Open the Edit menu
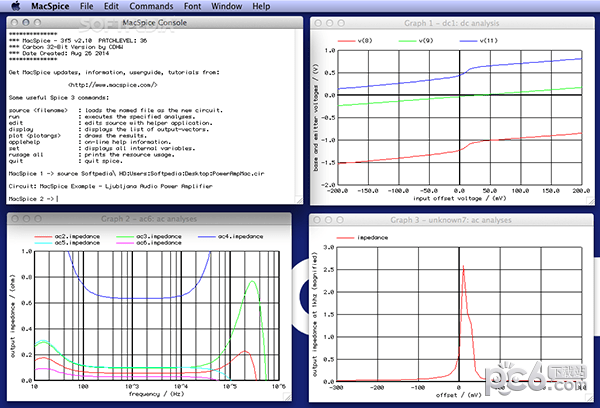The width and height of the screenshot is (600, 408). (x=111, y=6)
